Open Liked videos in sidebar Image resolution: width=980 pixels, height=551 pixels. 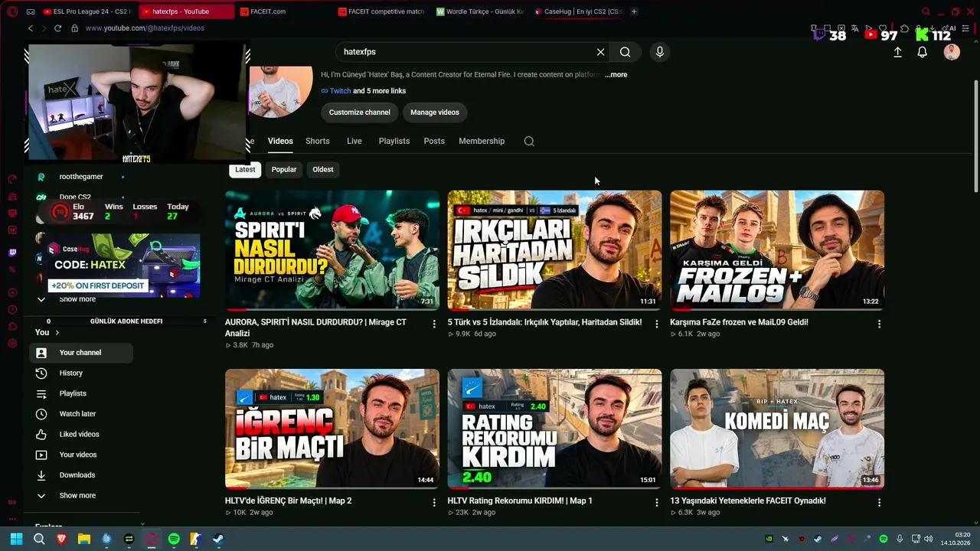tap(80, 434)
